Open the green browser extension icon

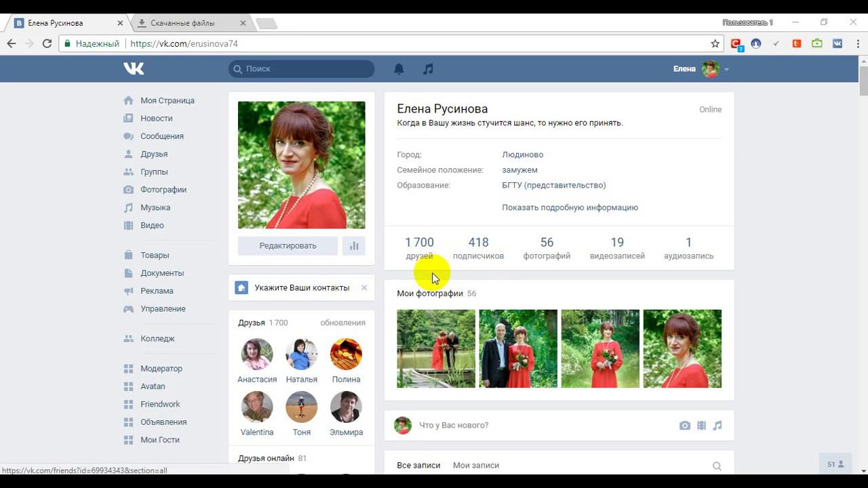[x=817, y=43]
